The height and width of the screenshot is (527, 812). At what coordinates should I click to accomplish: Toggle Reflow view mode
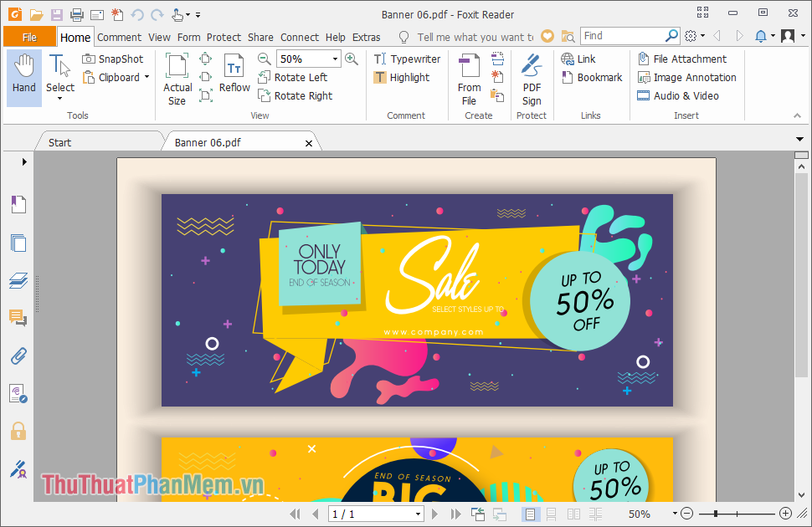coord(234,74)
